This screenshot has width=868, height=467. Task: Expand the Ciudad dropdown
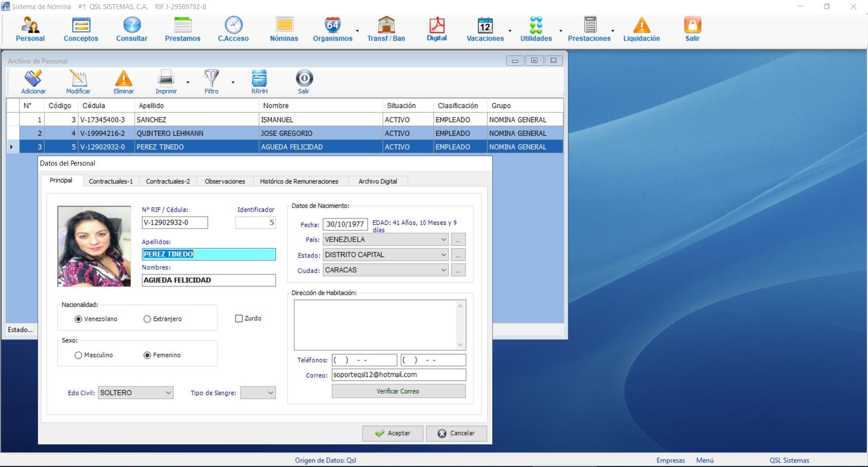tap(443, 270)
